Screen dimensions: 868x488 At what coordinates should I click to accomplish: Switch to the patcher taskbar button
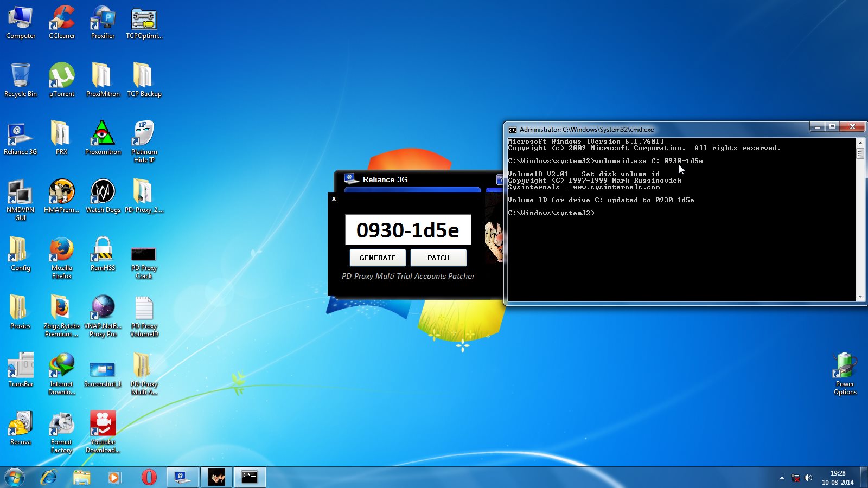click(x=216, y=477)
